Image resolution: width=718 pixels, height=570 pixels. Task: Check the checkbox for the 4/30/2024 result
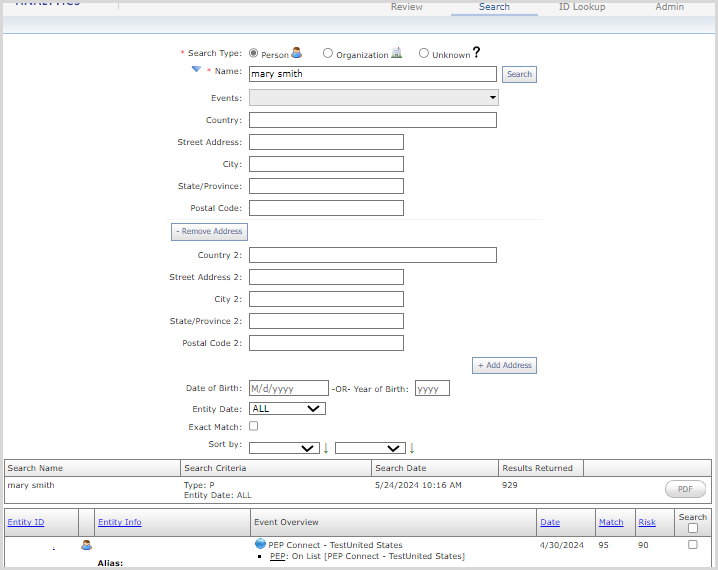(x=693, y=545)
